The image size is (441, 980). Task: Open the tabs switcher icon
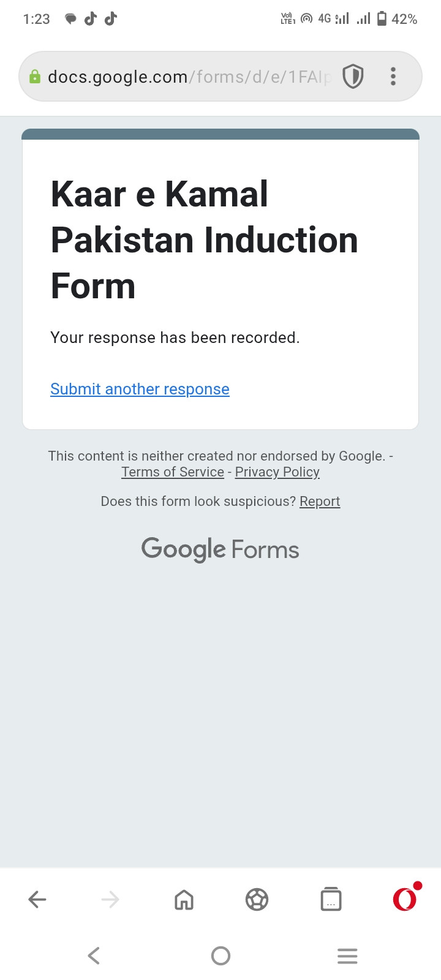[331, 899]
